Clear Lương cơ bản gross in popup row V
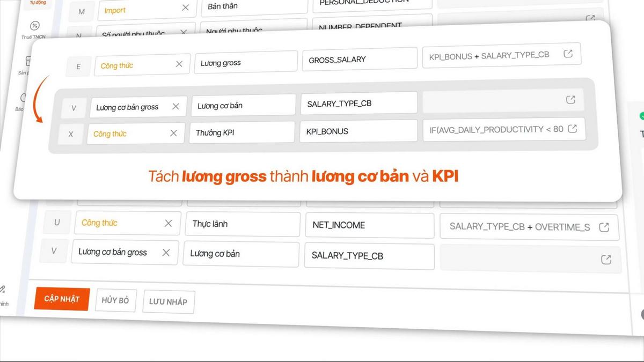644x362 pixels. click(x=175, y=106)
